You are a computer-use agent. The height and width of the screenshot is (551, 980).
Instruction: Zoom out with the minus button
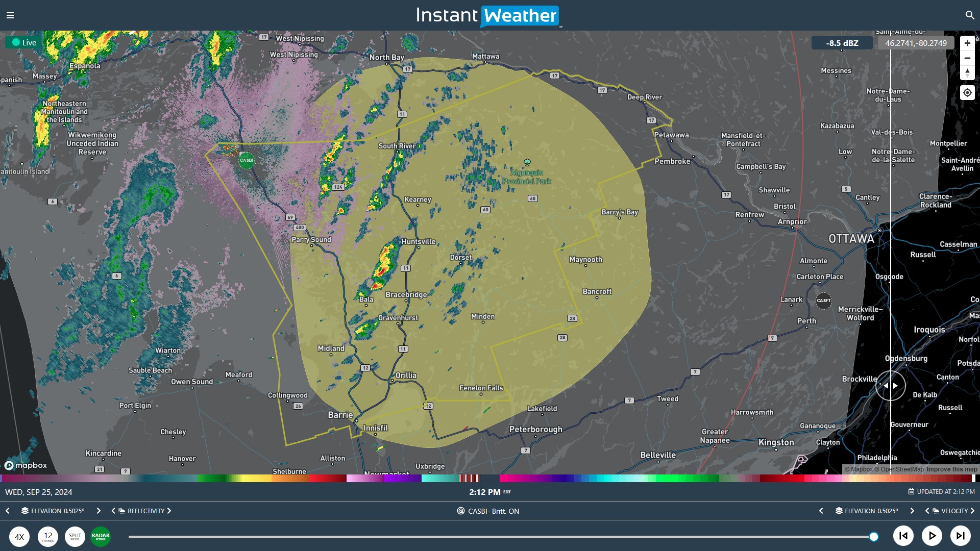[967, 58]
